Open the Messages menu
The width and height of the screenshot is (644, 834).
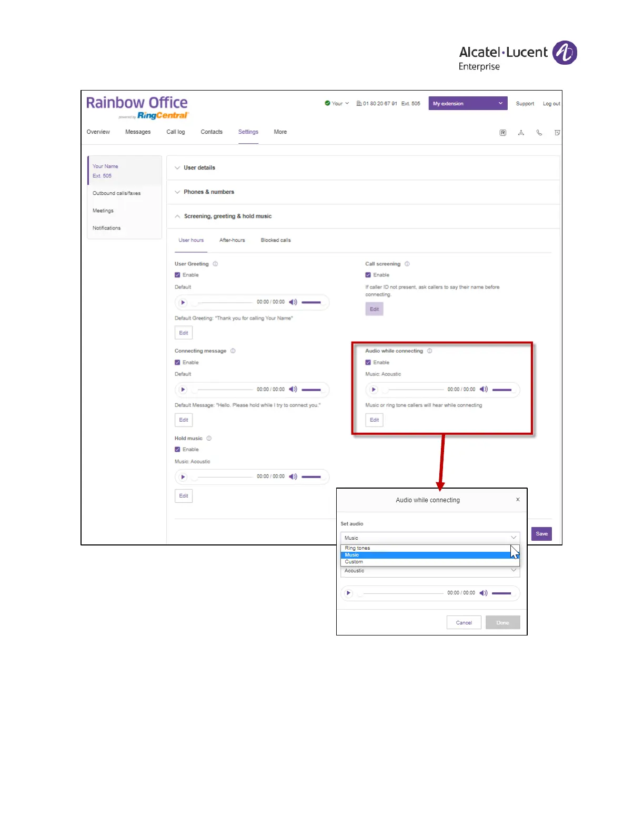(138, 132)
